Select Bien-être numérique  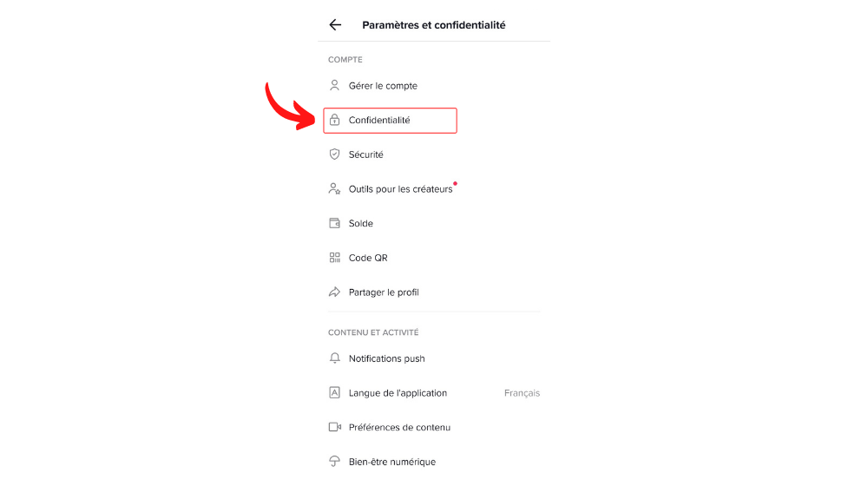point(391,462)
